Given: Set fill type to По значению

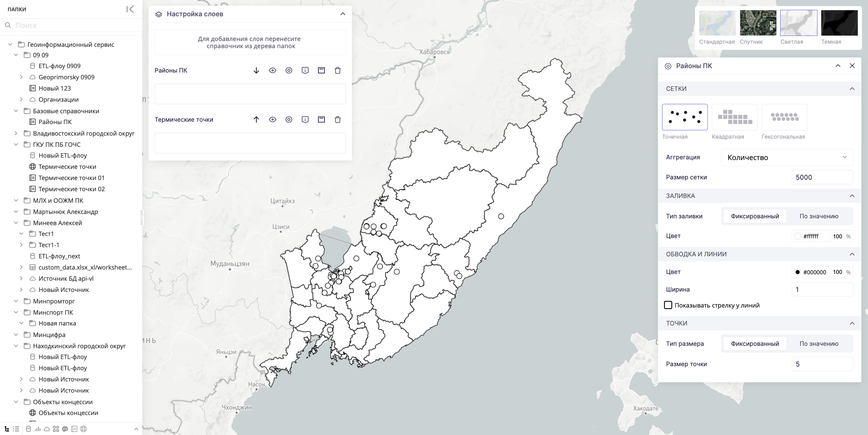Looking at the screenshot, I should [x=818, y=216].
